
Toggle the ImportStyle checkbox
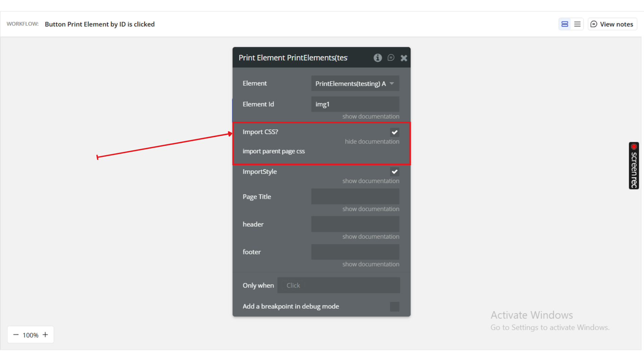394,172
